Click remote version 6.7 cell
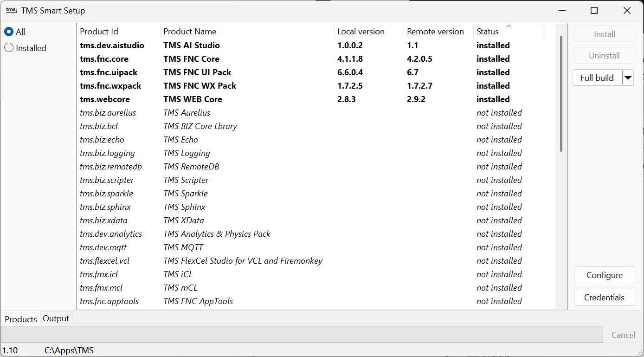 [412, 72]
